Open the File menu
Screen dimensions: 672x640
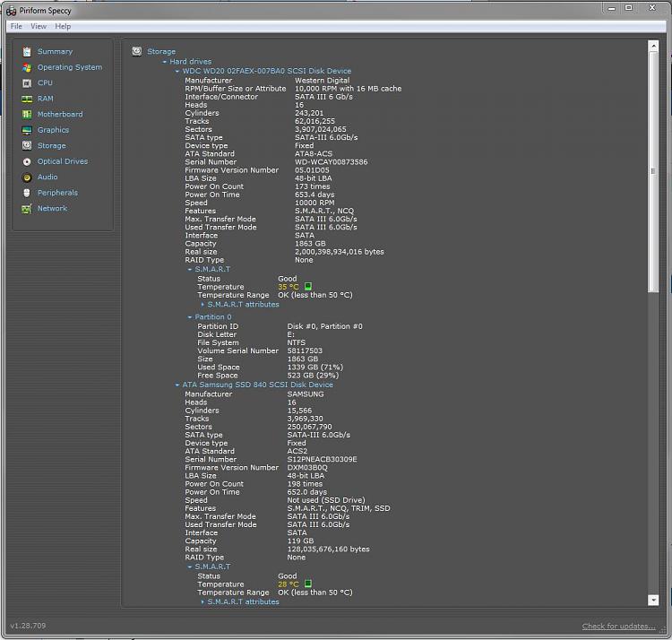pyautogui.click(x=16, y=26)
